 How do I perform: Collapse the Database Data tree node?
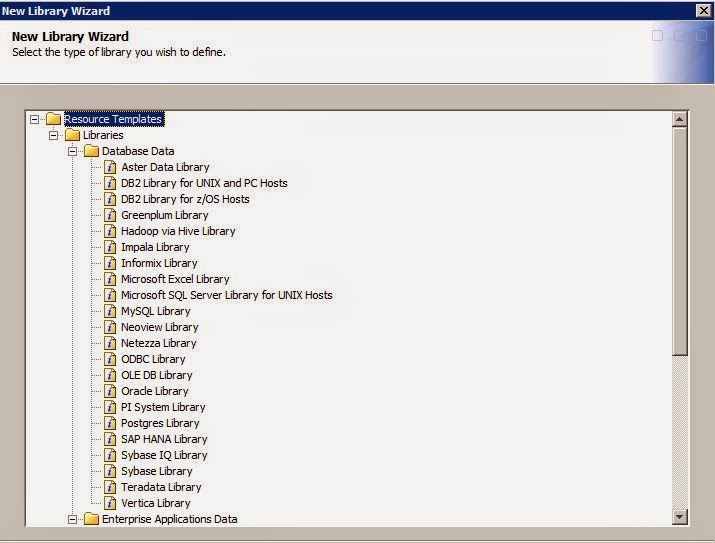click(x=73, y=151)
